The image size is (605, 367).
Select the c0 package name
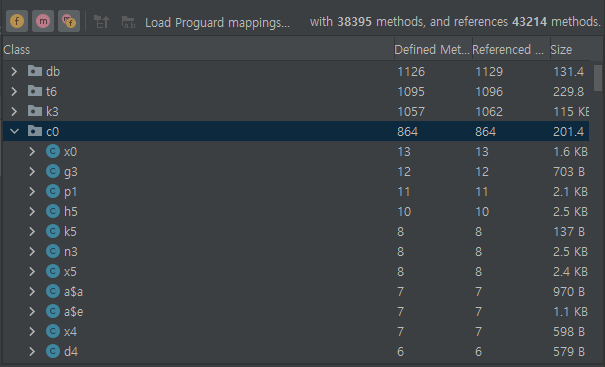click(x=52, y=132)
